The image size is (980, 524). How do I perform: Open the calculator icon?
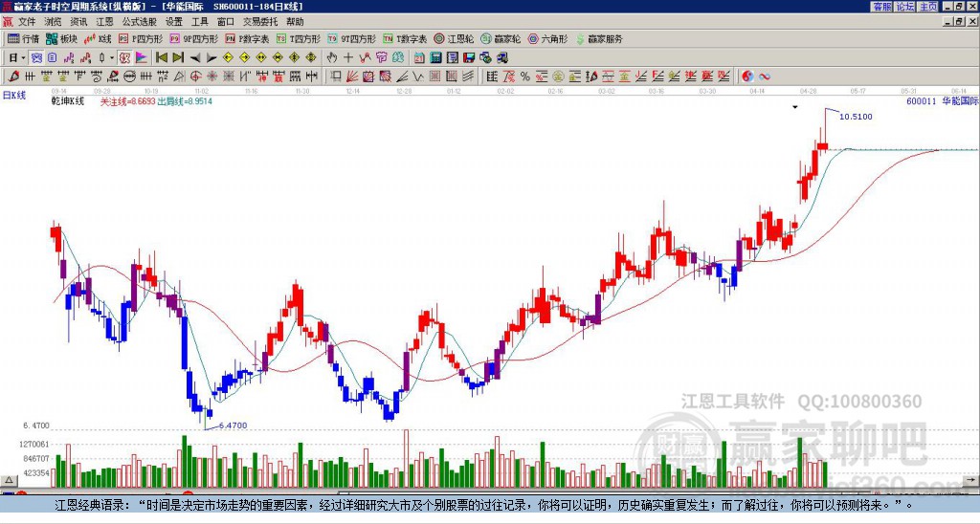pos(436,58)
